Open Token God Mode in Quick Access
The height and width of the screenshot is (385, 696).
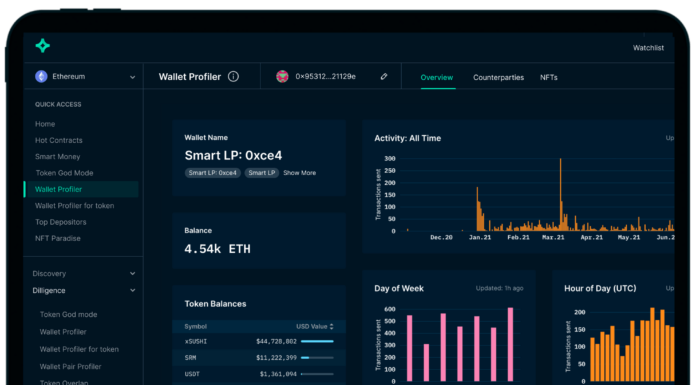tap(64, 173)
